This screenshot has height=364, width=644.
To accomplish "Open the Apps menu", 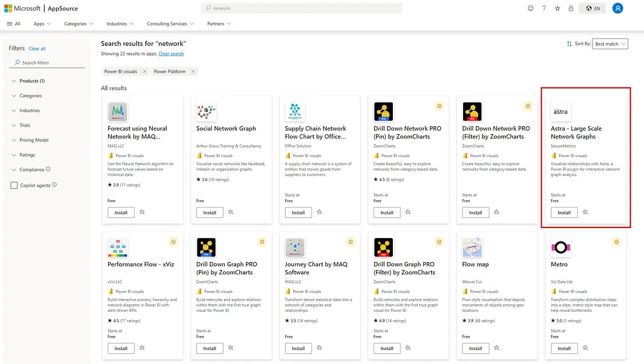I will (42, 24).
